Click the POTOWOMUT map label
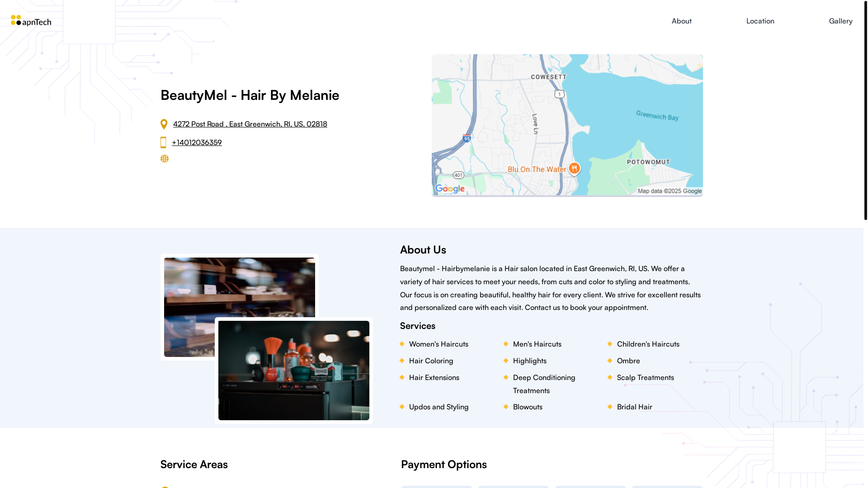868x488 pixels. pos(648,162)
